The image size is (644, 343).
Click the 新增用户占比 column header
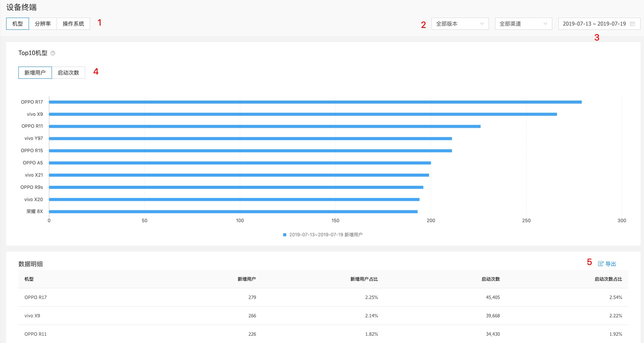pos(364,279)
